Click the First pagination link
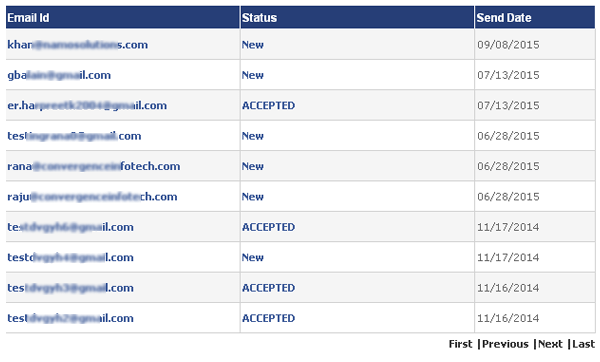The image size is (600, 362). coord(460,344)
